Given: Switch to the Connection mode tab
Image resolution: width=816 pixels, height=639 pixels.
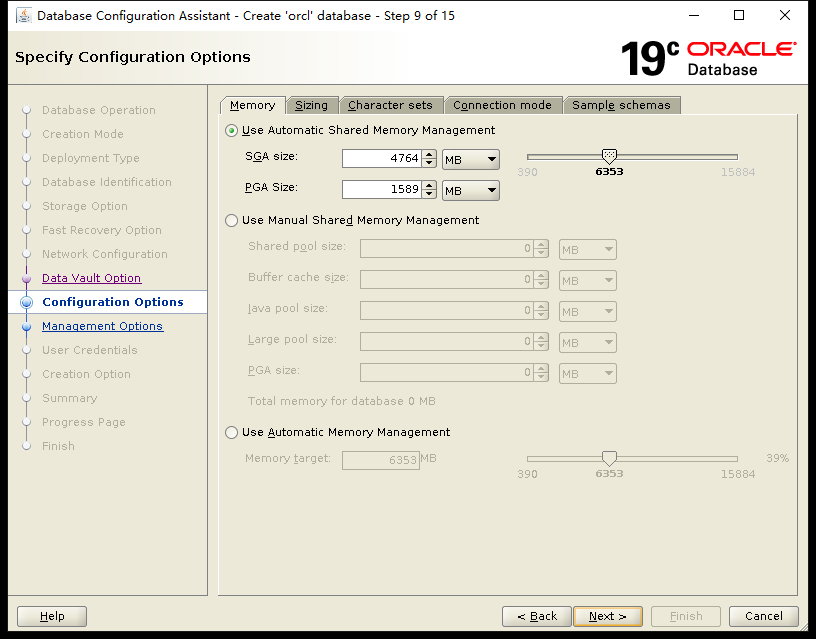Looking at the screenshot, I should 502,105.
